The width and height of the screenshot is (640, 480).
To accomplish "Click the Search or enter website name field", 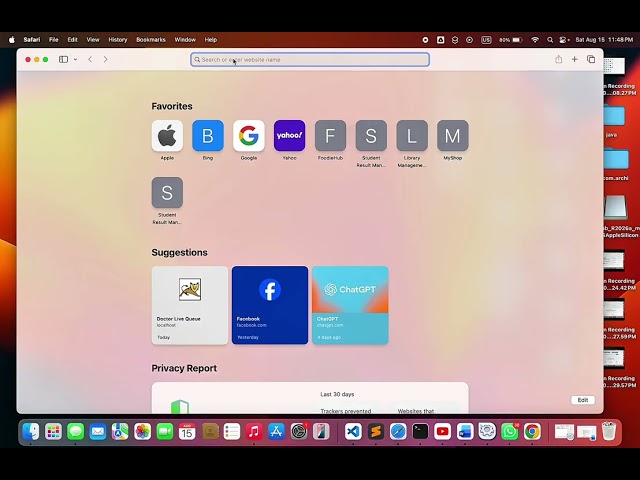I will pyautogui.click(x=310, y=60).
